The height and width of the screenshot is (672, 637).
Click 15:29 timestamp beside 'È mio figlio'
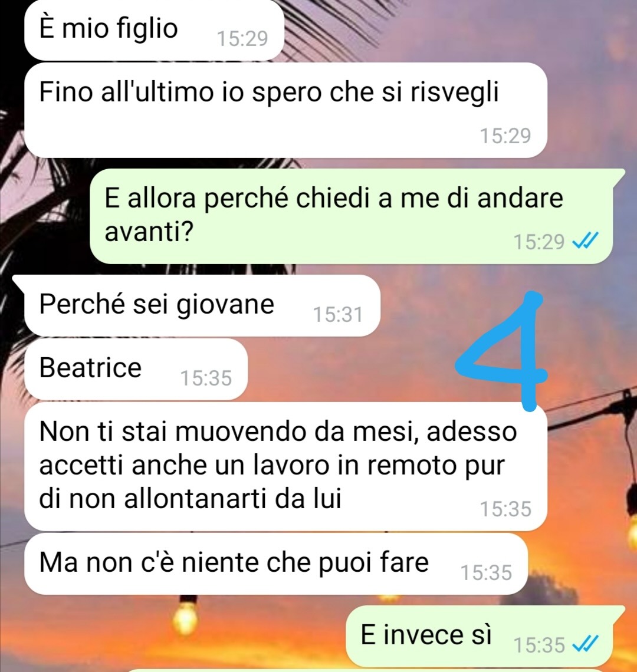point(242,38)
